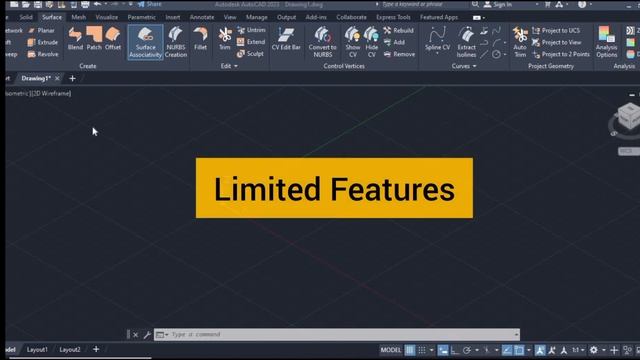This screenshot has width=640, height=360.
Task: Click Project to UCS
Action: pyautogui.click(x=556, y=30)
